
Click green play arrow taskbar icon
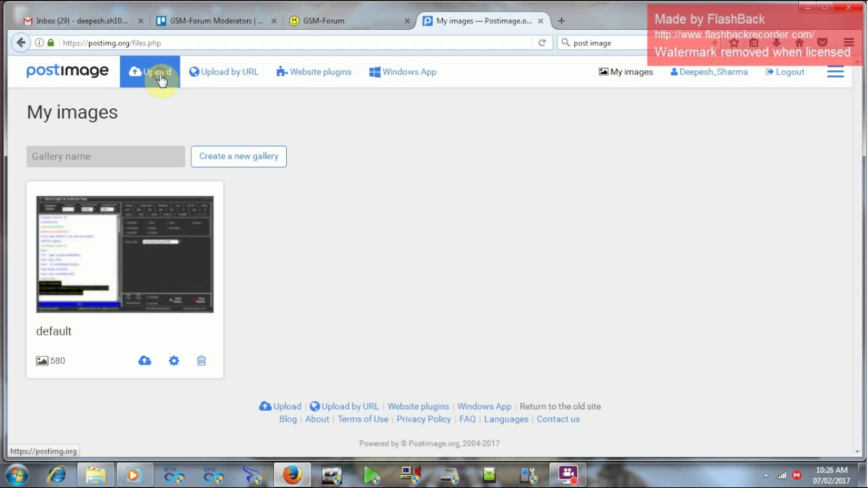point(371,475)
